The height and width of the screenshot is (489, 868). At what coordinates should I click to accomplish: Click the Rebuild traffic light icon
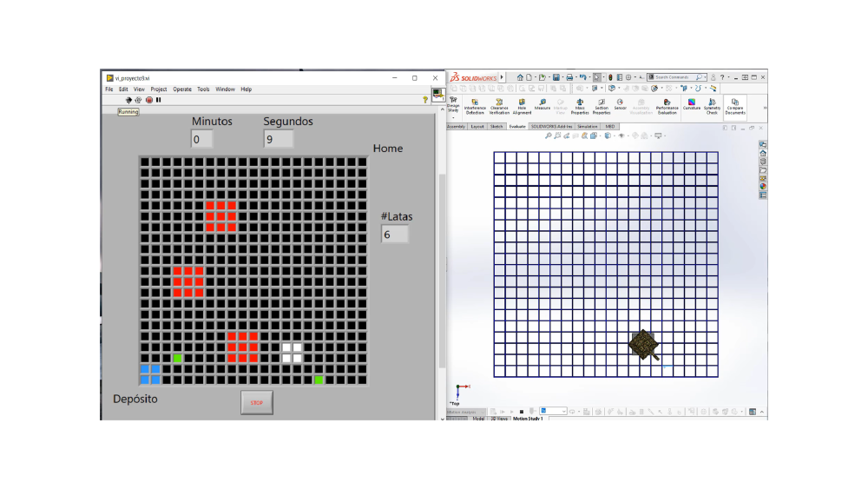[610, 77]
